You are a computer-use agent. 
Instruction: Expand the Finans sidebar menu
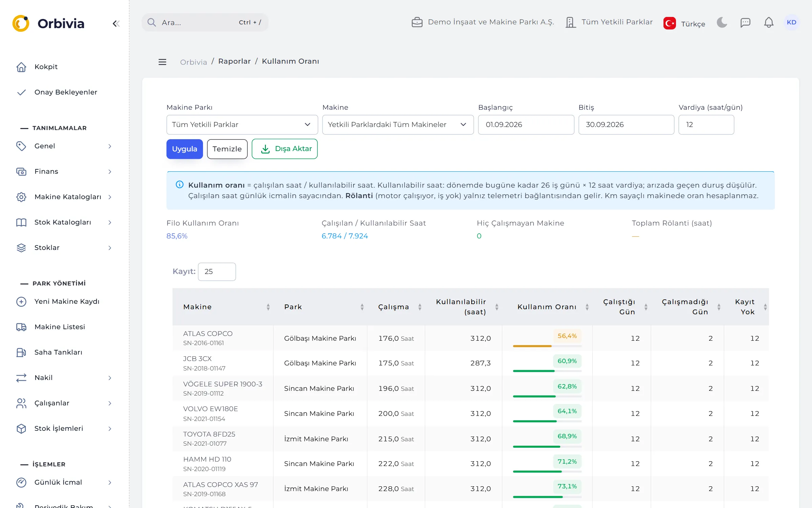pos(64,171)
